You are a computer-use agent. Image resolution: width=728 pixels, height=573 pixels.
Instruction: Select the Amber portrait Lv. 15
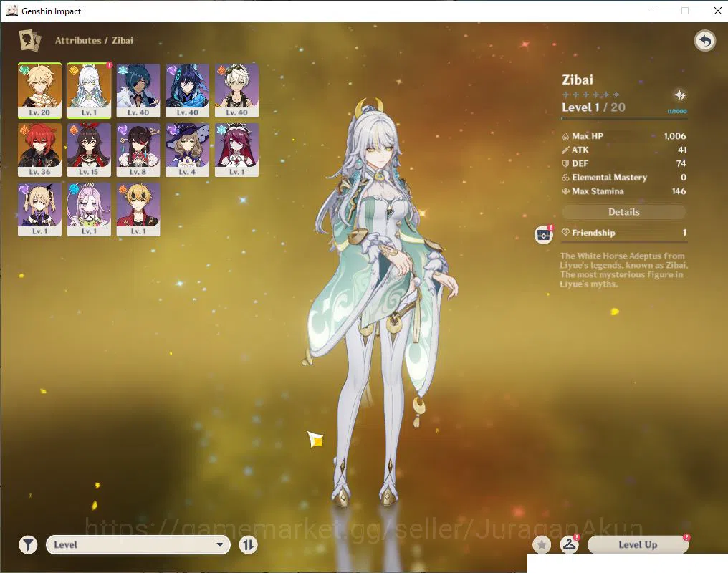89,150
